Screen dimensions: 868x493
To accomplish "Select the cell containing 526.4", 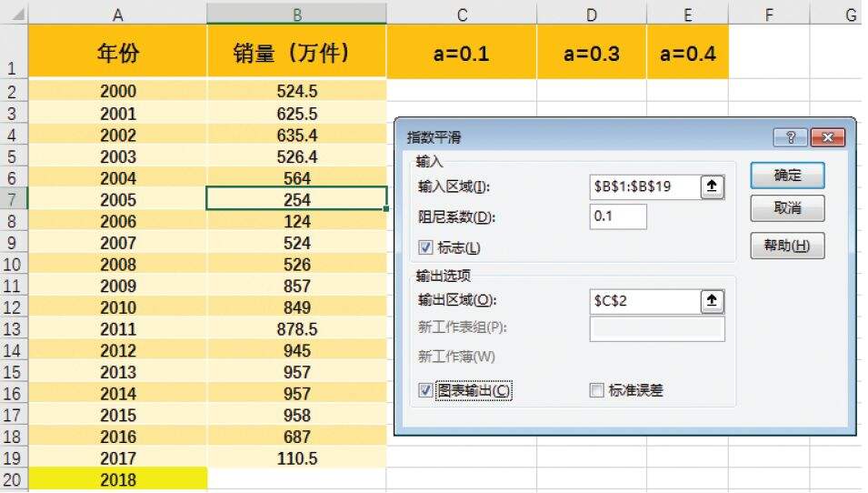I will 296,156.
